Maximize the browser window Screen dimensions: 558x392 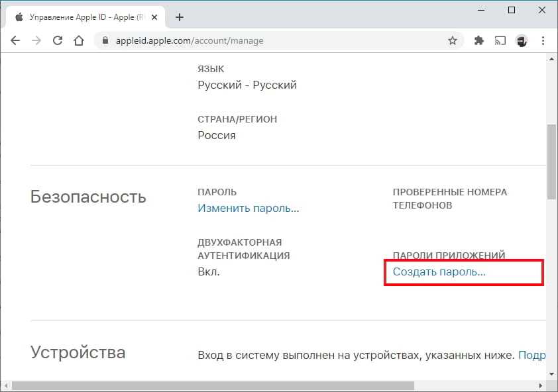[x=512, y=10]
